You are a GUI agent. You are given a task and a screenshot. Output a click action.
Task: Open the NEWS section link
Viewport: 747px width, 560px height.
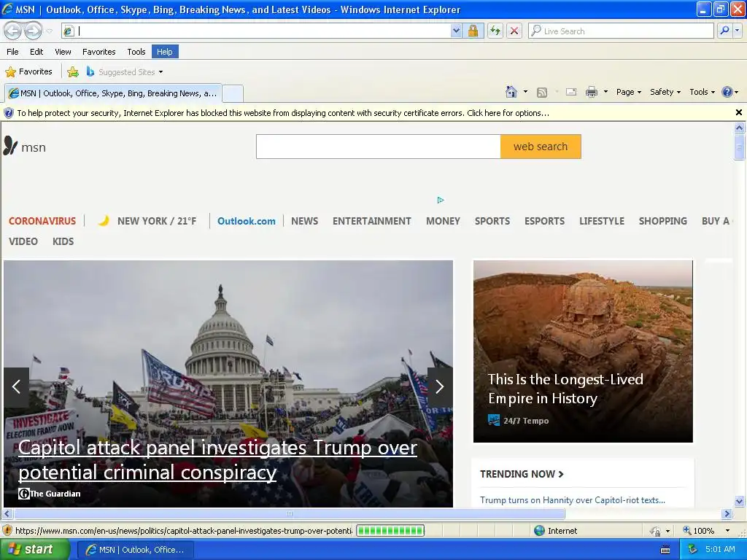tap(304, 221)
